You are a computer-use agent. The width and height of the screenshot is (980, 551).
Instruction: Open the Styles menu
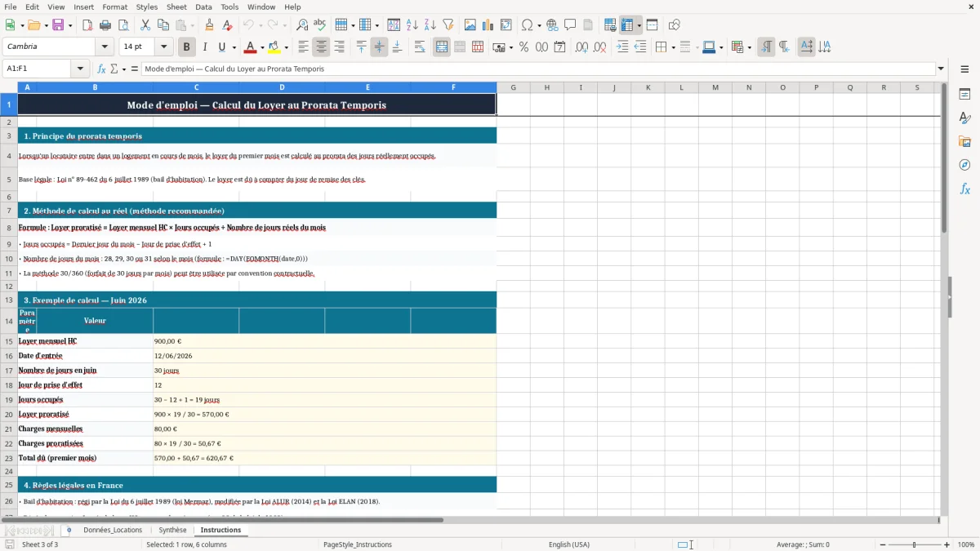pos(147,7)
